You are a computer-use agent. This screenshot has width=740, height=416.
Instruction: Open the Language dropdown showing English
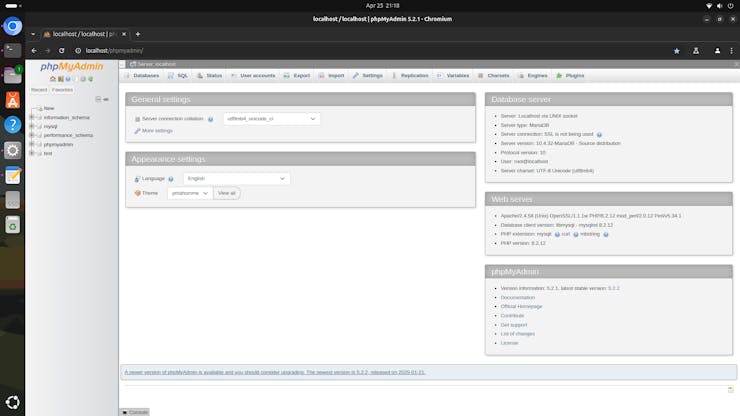click(x=236, y=178)
